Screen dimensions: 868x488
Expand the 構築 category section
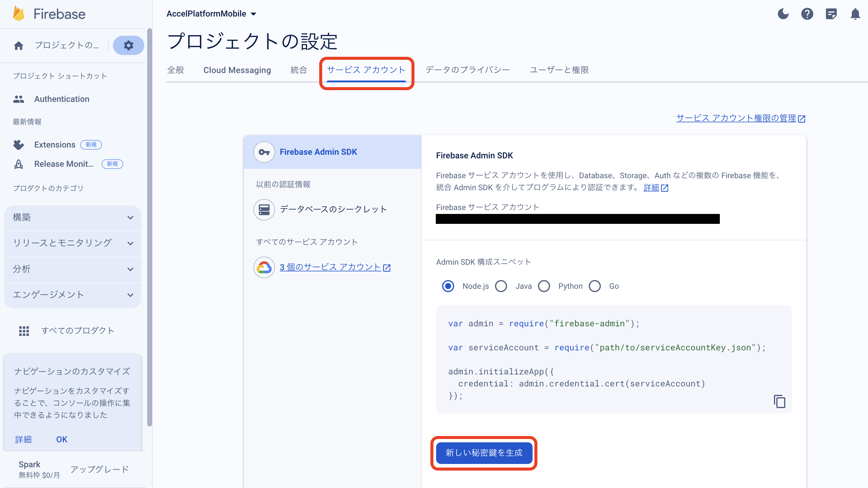[x=72, y=218]
